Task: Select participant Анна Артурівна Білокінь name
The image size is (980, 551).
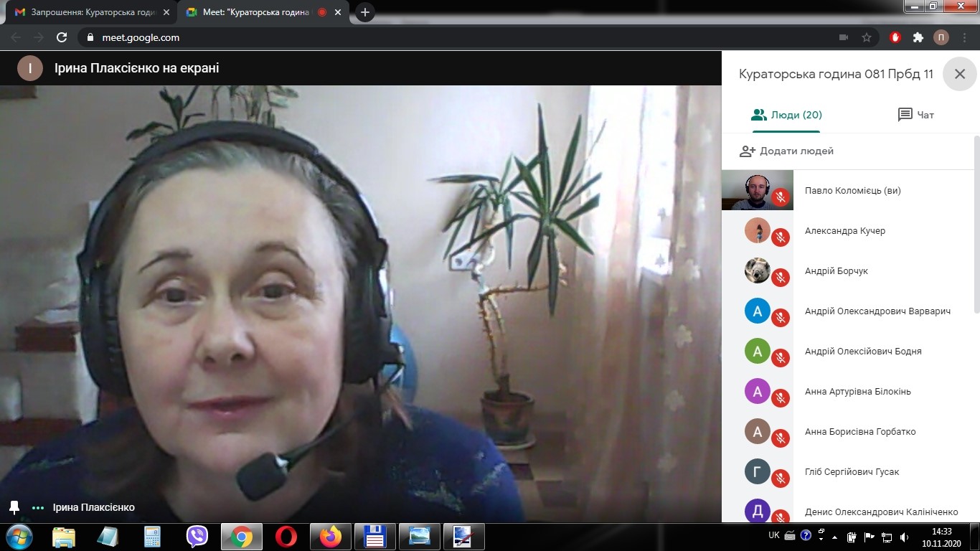Action: click(x=858, y=392)
